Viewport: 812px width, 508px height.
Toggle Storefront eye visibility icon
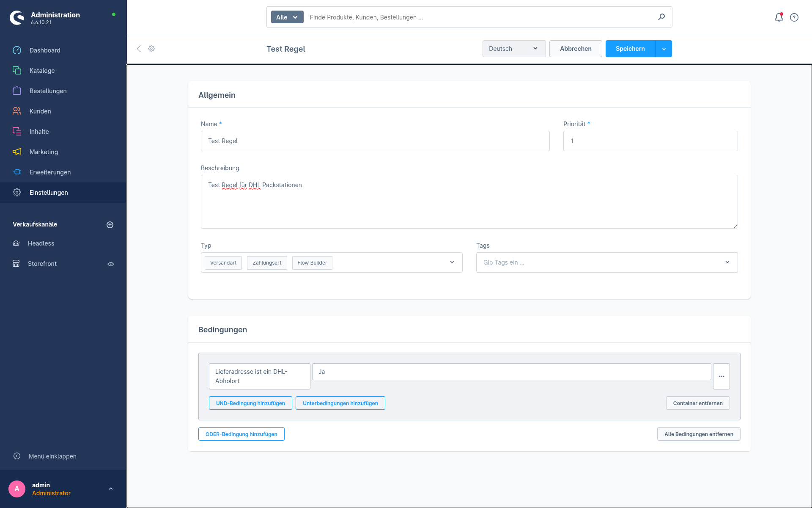point(111,264)
